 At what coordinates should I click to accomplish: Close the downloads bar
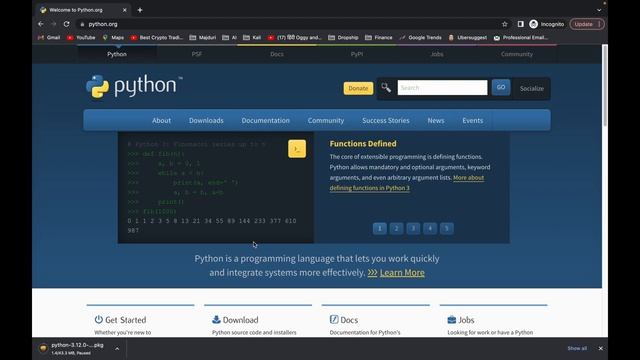600,348
